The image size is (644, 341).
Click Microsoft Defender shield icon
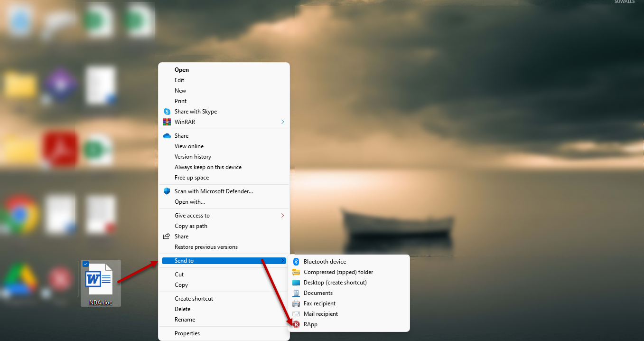[167, 191]
